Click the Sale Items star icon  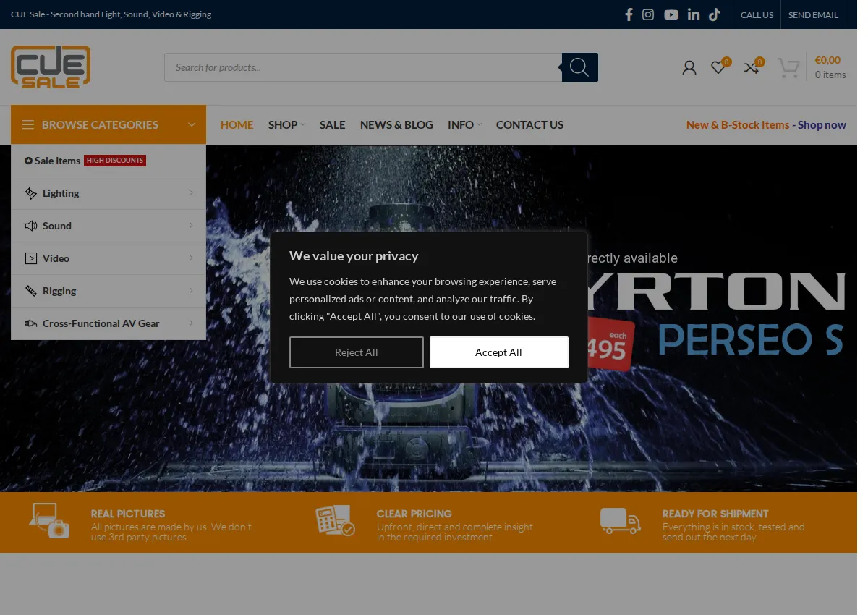click(29, 161)
